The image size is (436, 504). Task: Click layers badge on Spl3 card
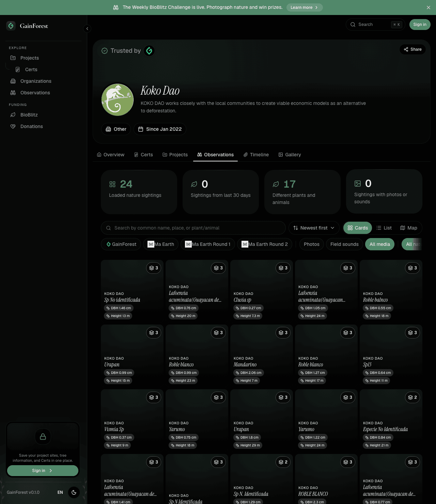(412, 333)
